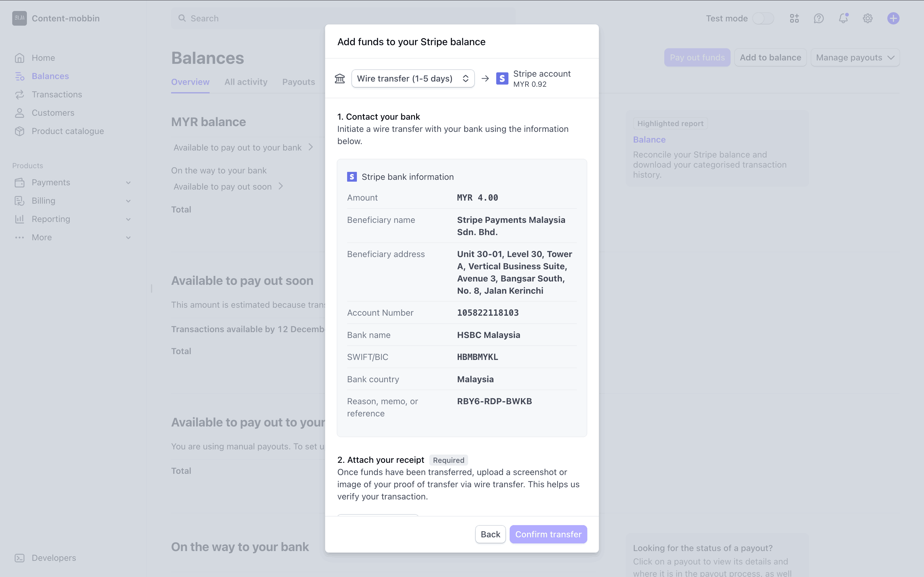Click the help question mark icon
The image size is (924, 577).
pyautogui.click(x=819, y=18)
